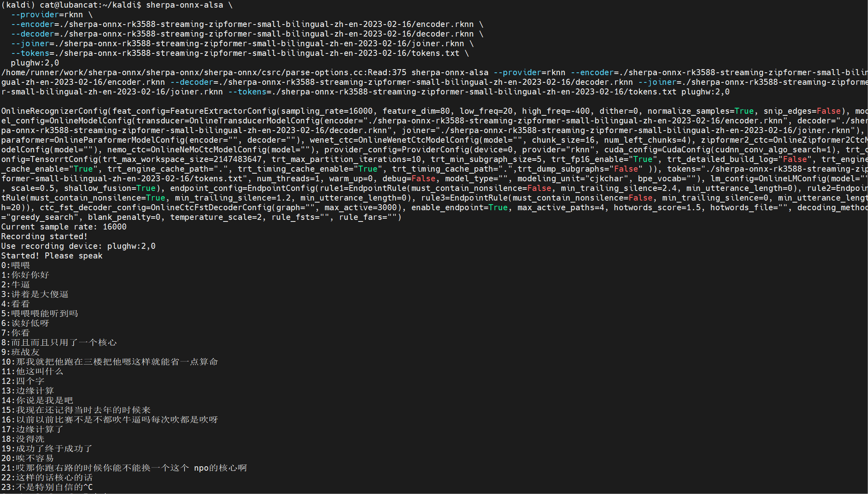
Task: Click recognition result line 0
Action: click(16, 265)
